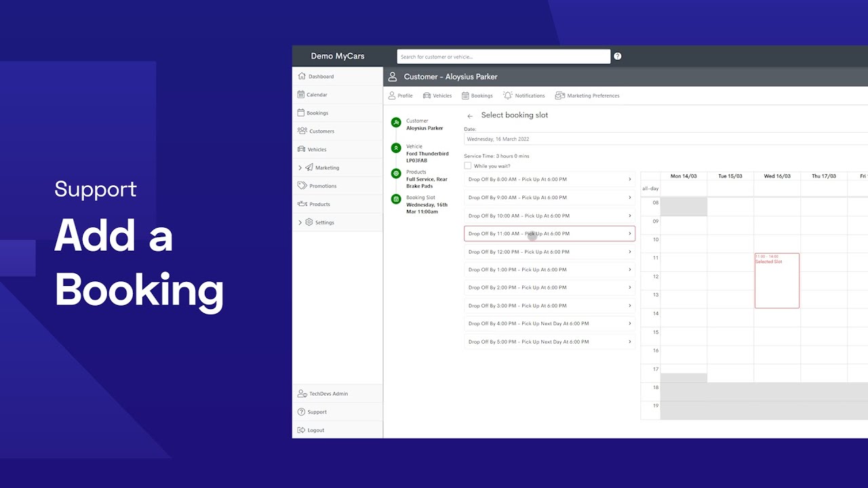Expand the Marketing sidebar section
The image size is (868, 488).
coord(300,167)
